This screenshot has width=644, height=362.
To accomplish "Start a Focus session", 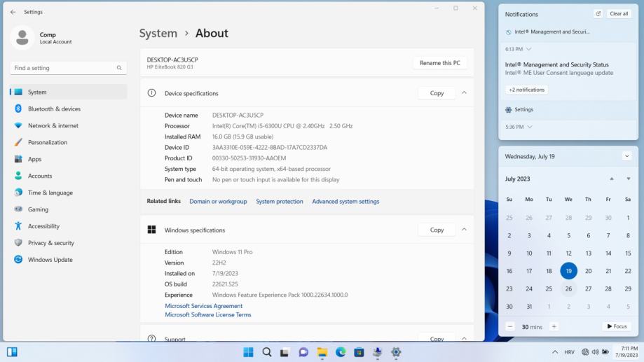I will click(615, 326).
